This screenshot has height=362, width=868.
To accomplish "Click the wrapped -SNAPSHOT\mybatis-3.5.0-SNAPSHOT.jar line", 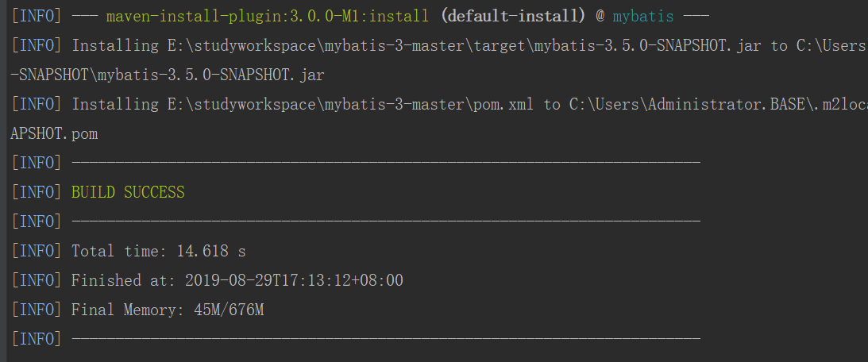I will [168, 75].
